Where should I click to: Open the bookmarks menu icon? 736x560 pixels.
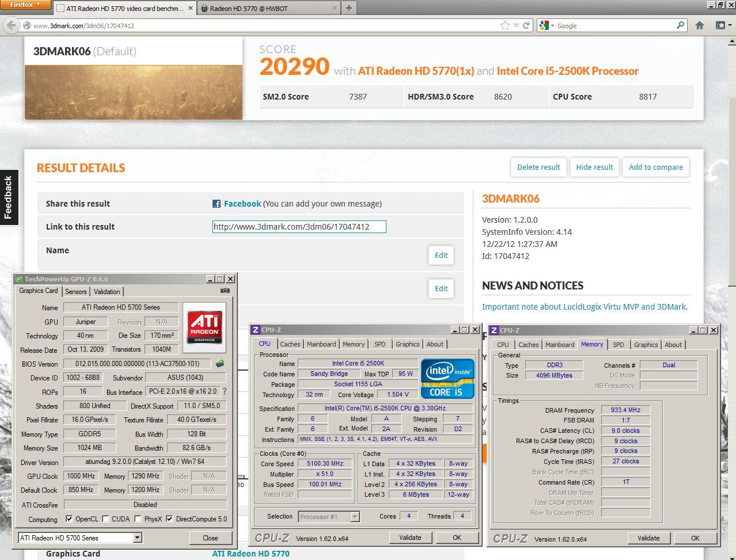(x=722, y=25)
